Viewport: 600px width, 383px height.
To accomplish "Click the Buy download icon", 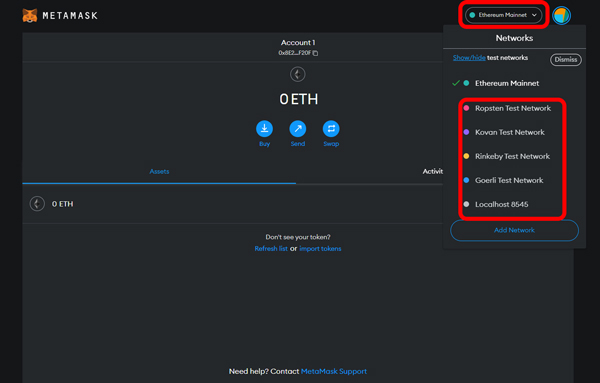I will pos(264,129).
